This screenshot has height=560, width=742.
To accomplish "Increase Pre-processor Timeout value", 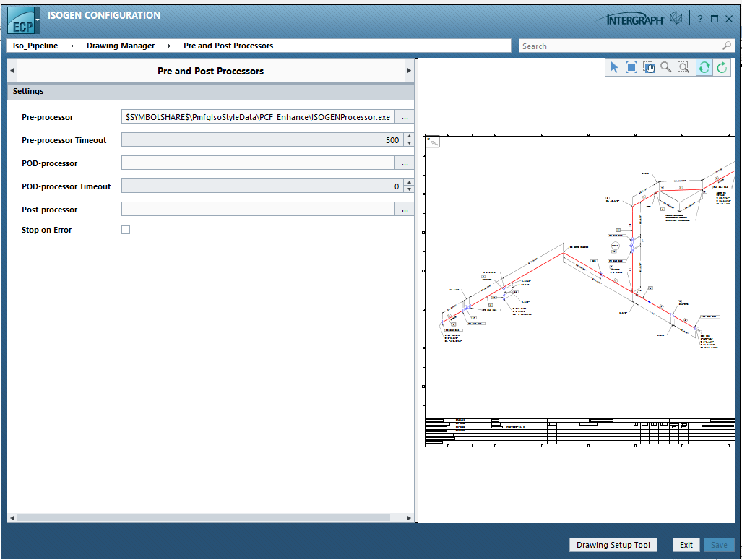I will 410,137.
